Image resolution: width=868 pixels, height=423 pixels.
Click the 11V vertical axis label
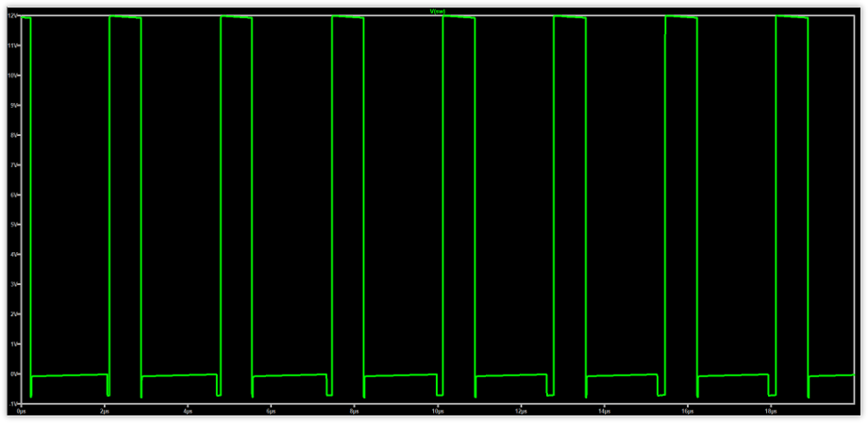coord(11,45)
